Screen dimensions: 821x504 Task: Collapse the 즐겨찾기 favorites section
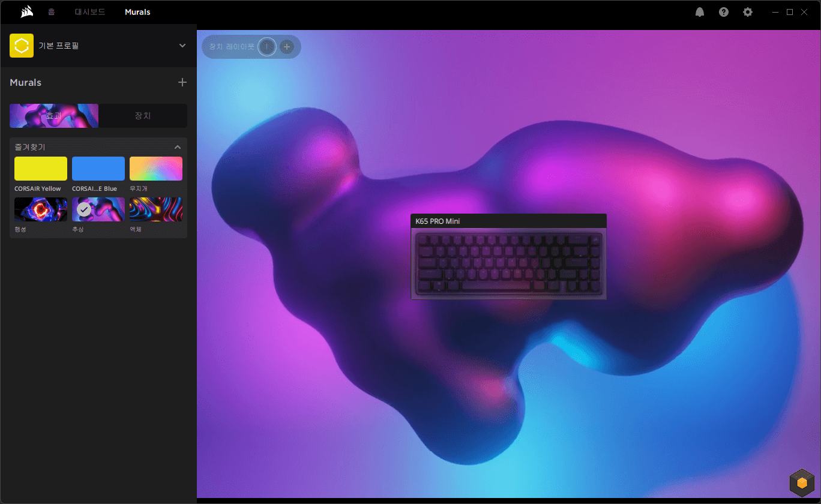[x=178, y=147]
